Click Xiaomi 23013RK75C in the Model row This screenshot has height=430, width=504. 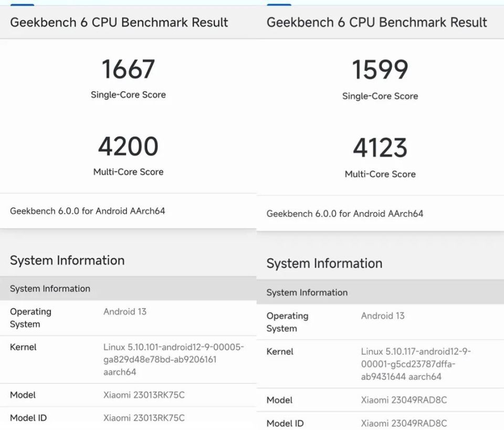click(144, 395)
